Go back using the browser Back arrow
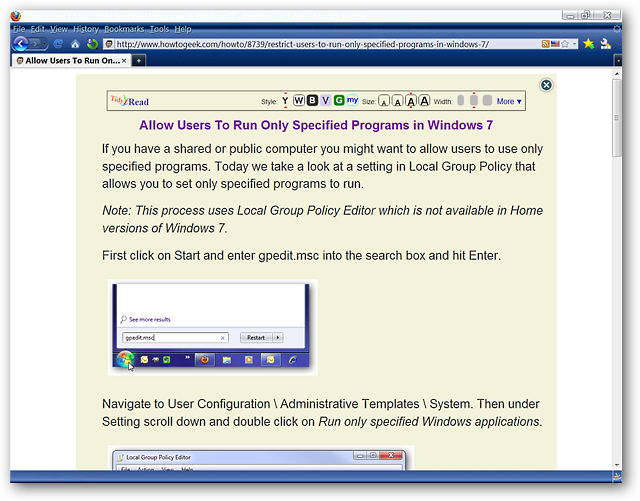This screenshot has width=640, height=501. (20, 43)
